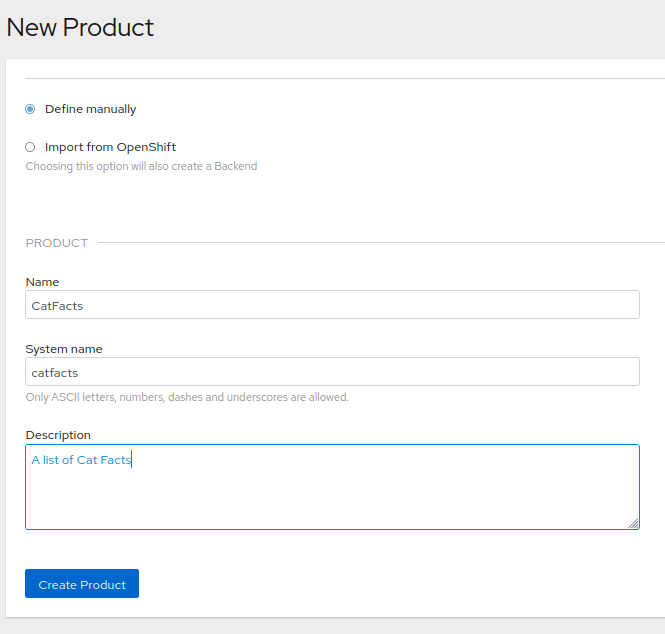The height and width of the screenshot is (634, 665).
Task: Click the 'will also create a Backend' note
Action: 141,166
